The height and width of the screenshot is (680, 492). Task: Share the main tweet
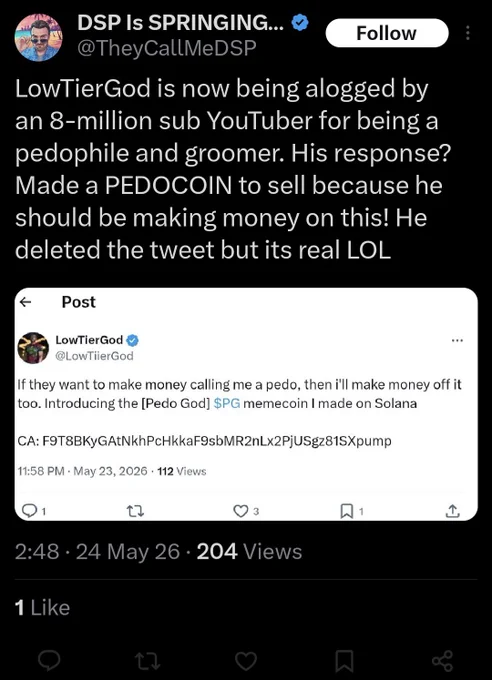pos(443,661)
